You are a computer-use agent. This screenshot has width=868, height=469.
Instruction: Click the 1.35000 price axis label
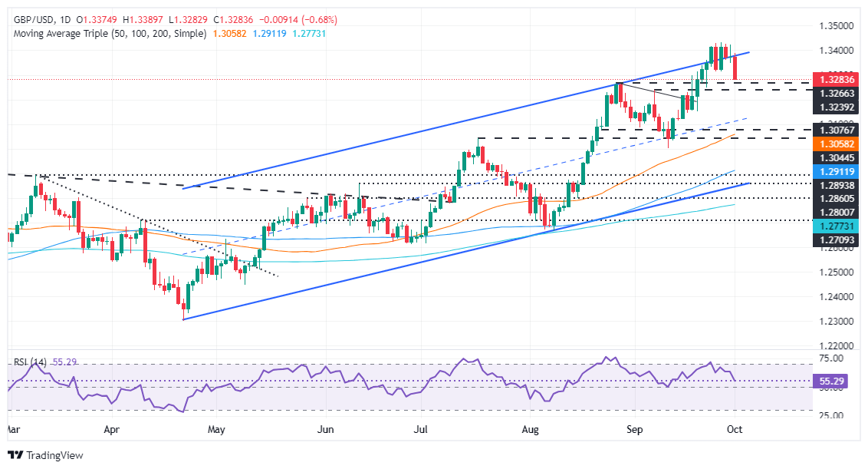pos(836,25)
